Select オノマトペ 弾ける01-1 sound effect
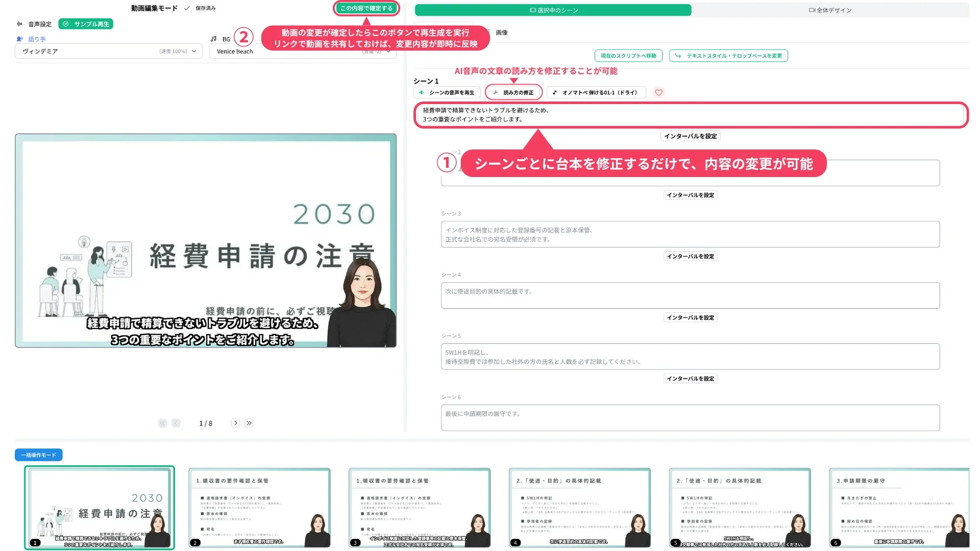This screenshot has width=980, height=551. coord(595,92)
